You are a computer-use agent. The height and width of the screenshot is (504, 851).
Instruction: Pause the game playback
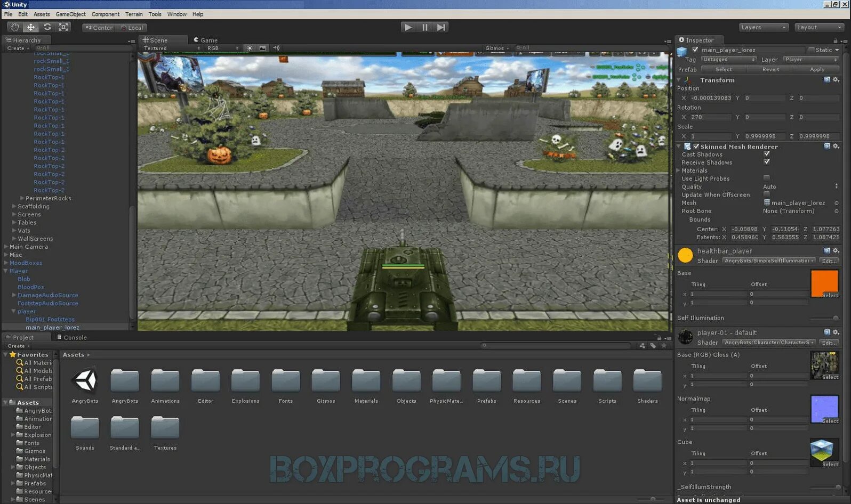tap(424, 27)
